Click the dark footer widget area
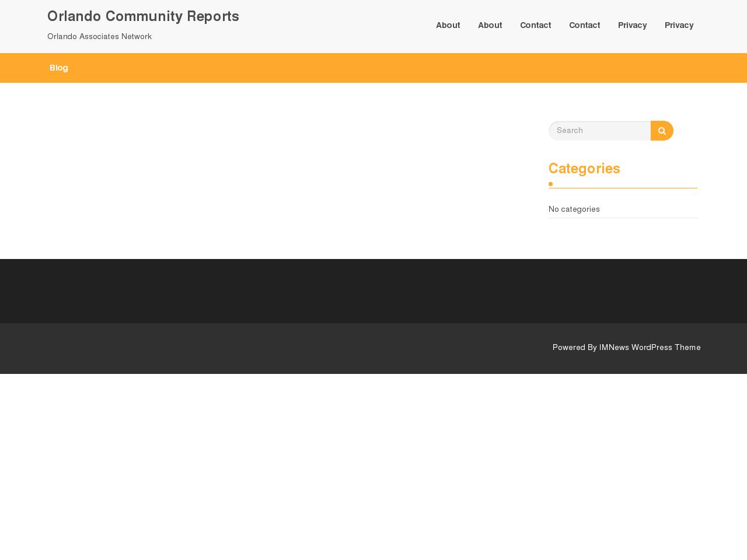The image size is (747, 560). 373,291
